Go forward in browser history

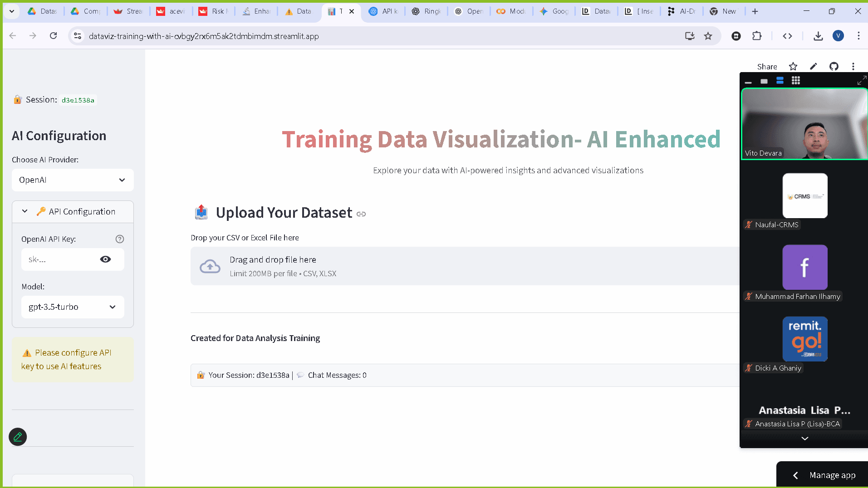[33, 36]
